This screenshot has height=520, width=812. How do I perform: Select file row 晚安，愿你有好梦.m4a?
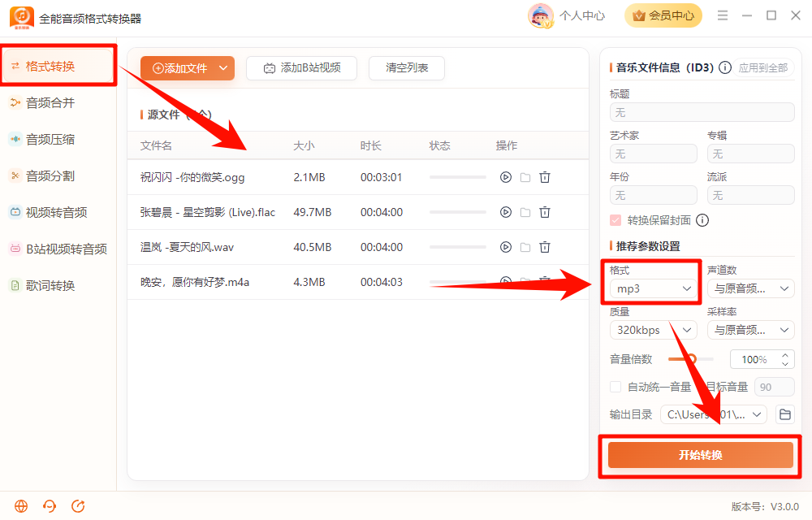(358, 282)
